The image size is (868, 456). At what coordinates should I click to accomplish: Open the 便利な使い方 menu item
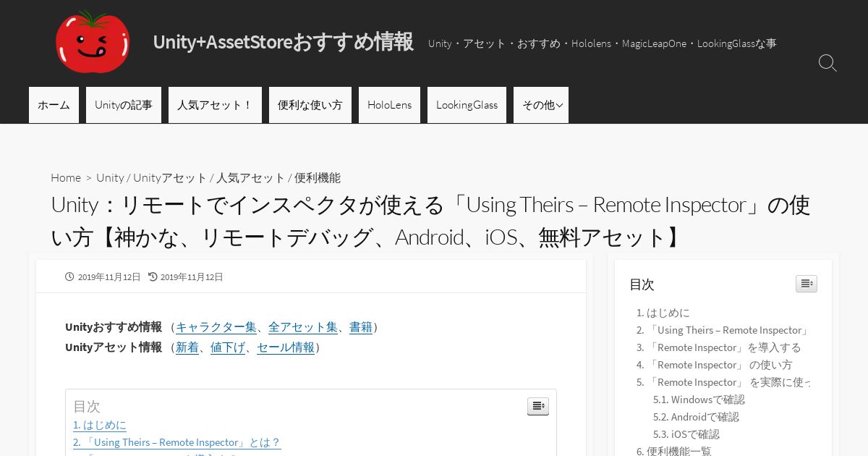click(310, 105)
